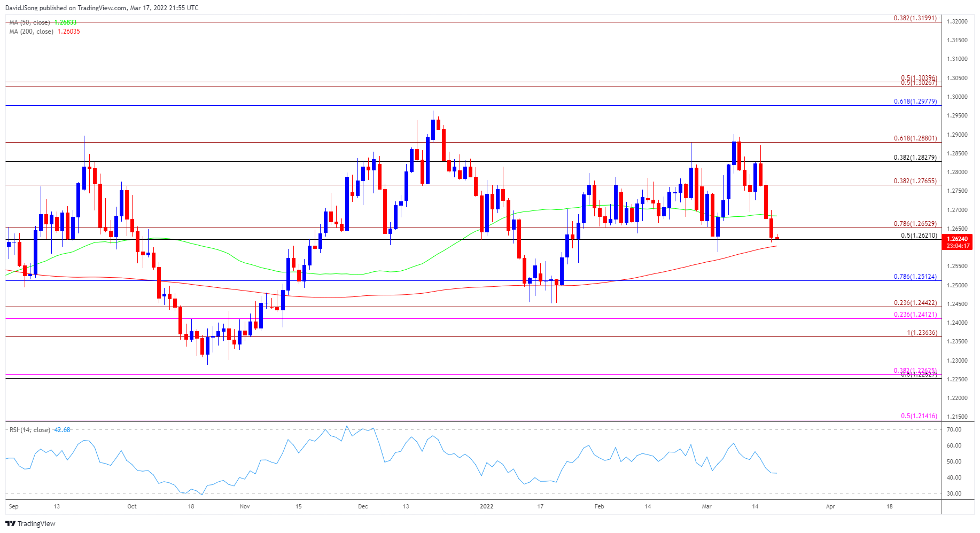Screen dimensions: 980x533
Task: Click the MA 50 value 1.26833
Action: click(x=65, y=22)
